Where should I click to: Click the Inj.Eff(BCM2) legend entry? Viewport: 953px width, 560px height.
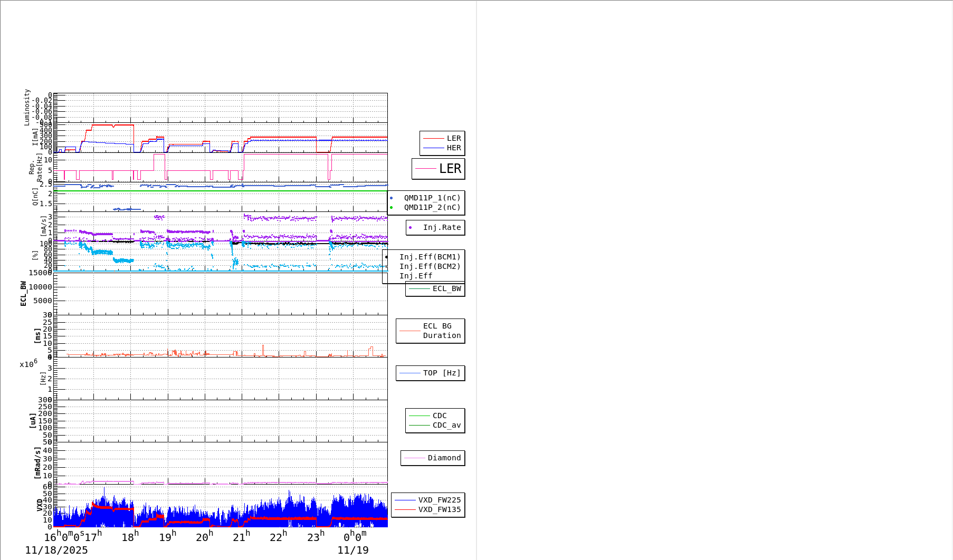[x=430, y=266]
